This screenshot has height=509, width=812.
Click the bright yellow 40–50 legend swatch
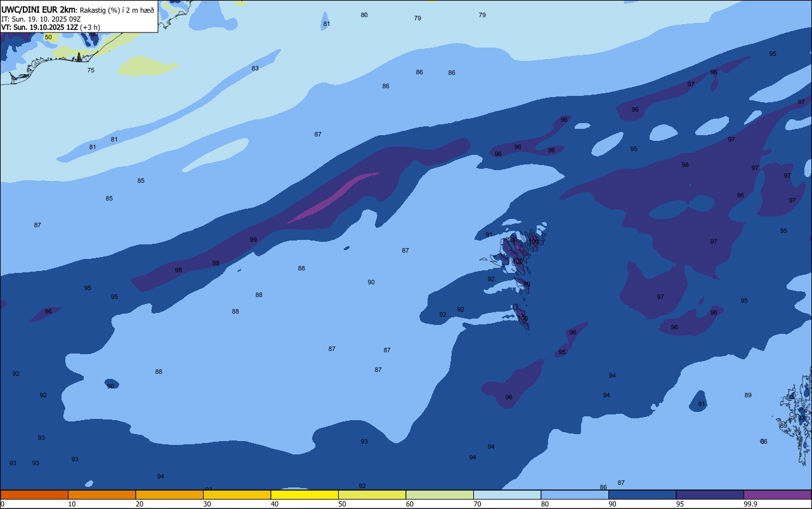click(x=304, y=494)
